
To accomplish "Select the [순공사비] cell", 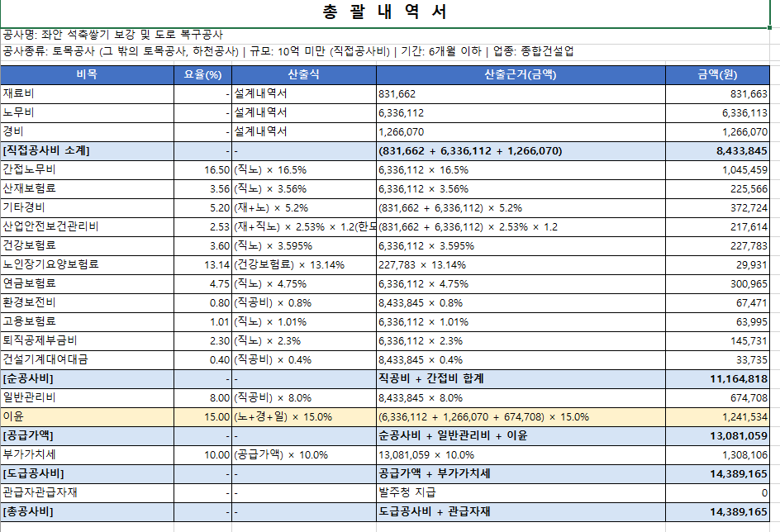I will pos(87,379).
